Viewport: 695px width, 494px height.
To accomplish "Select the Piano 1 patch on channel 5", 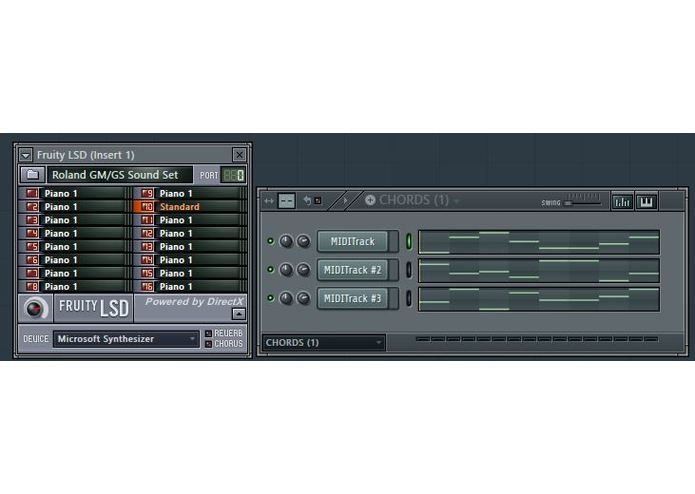I will (61, 247).
